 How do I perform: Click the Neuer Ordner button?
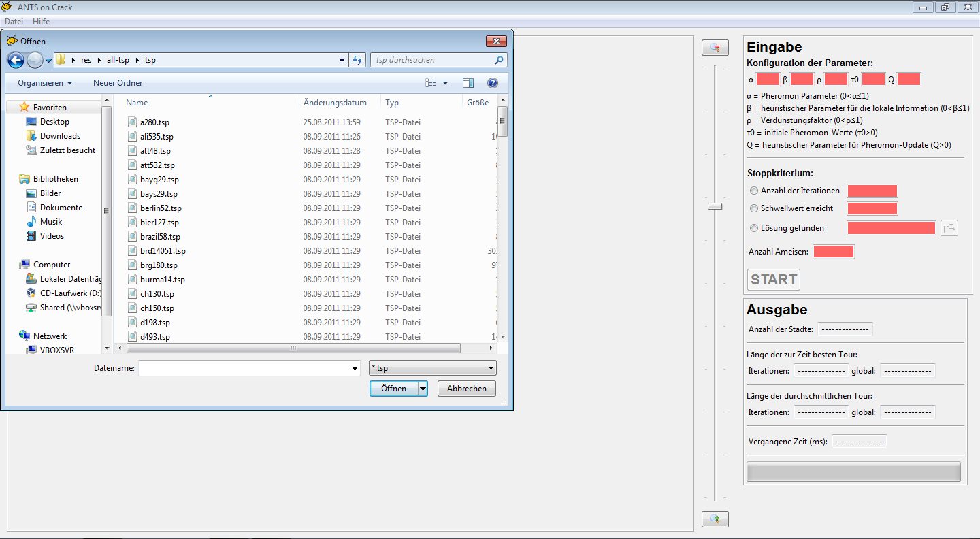118,83
